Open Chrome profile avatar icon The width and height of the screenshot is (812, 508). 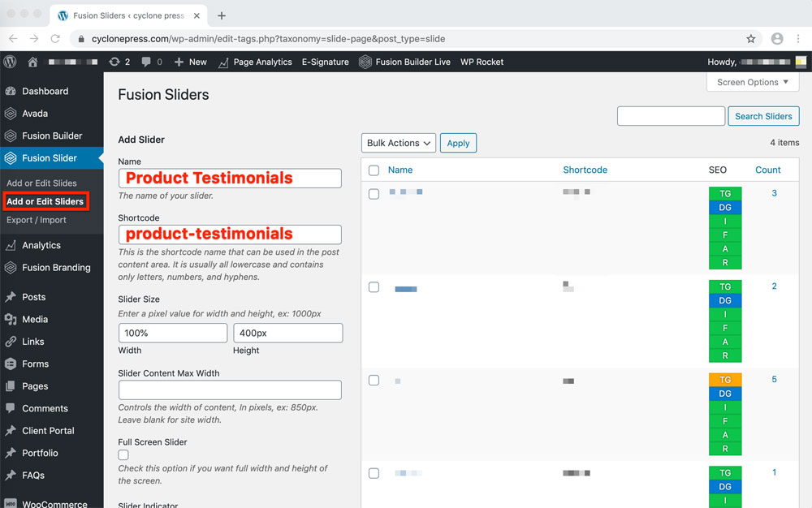pos(777,39)
